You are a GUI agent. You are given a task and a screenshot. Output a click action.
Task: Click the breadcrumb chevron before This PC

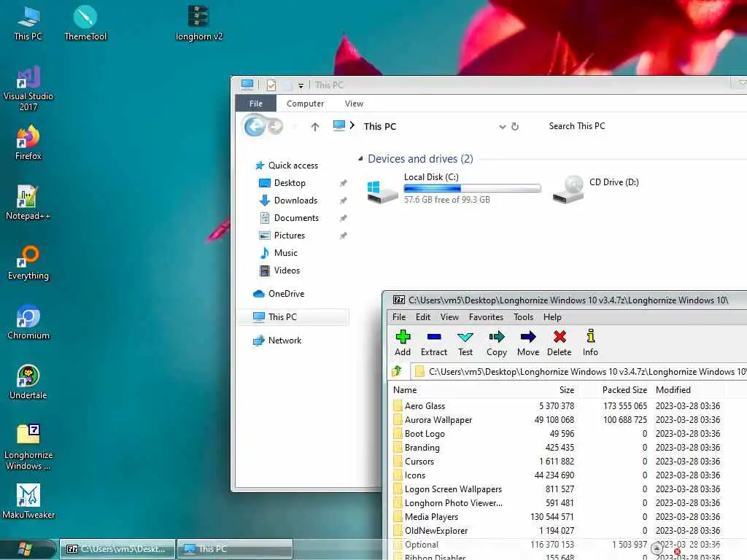coord(352,125)
